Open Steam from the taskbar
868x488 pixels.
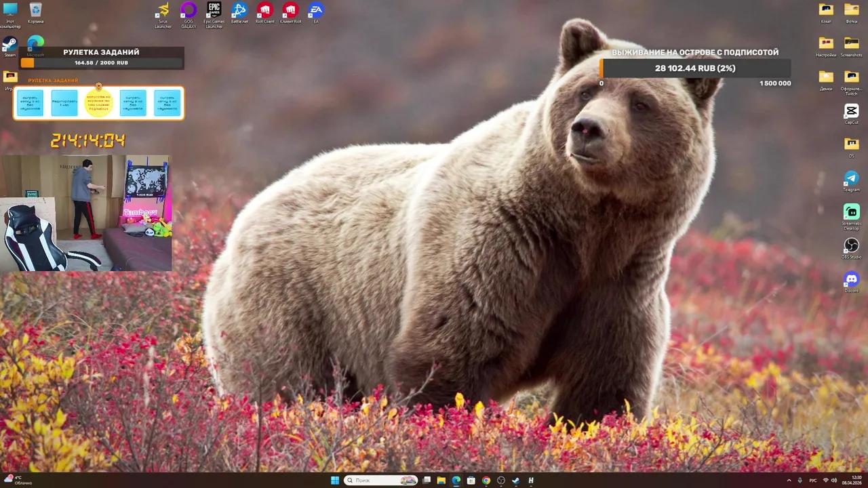[516, 481]
